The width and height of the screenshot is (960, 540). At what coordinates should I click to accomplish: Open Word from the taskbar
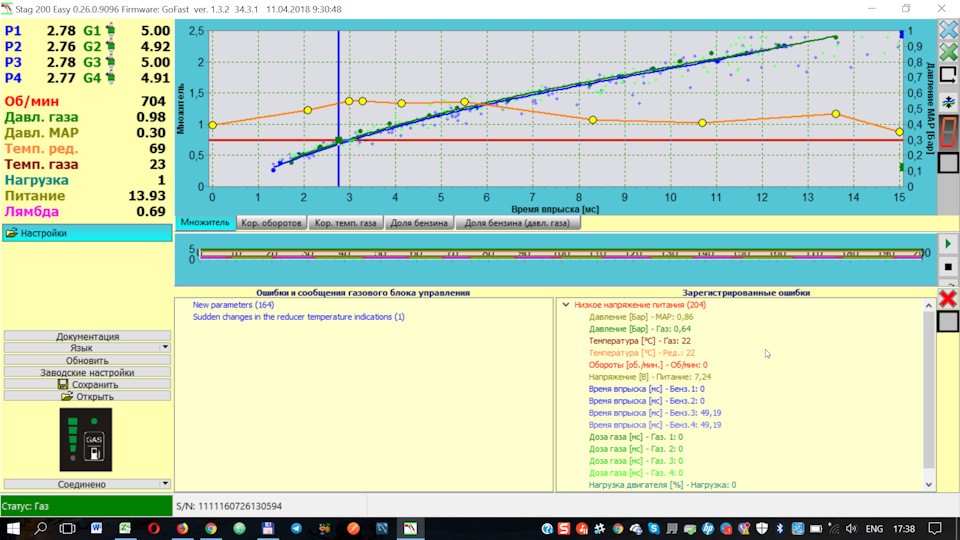pyautogui.click(x=96, y=528)
